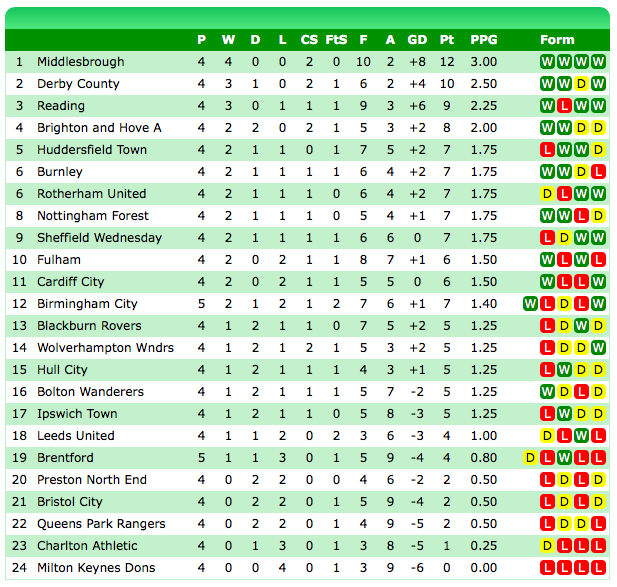Click Huddersfield Town's first red L badge
Viewport: 617px width, 587px height.
547,150
